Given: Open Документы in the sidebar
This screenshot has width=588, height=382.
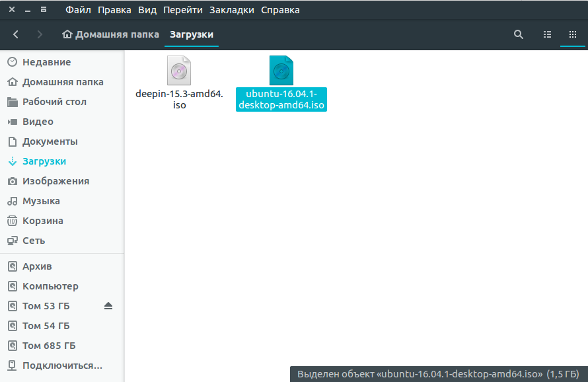Looking at the screenshot, I should click(62, 141).
